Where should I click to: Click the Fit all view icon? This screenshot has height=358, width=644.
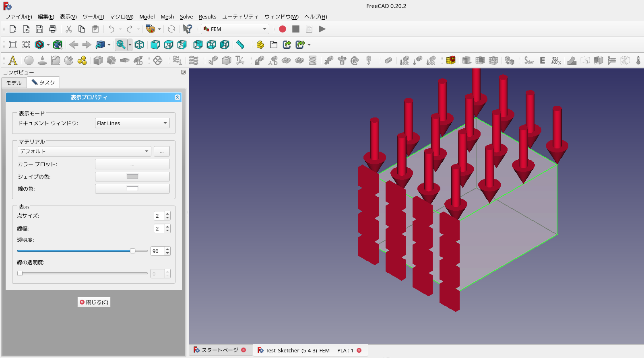tap(13, 45)
